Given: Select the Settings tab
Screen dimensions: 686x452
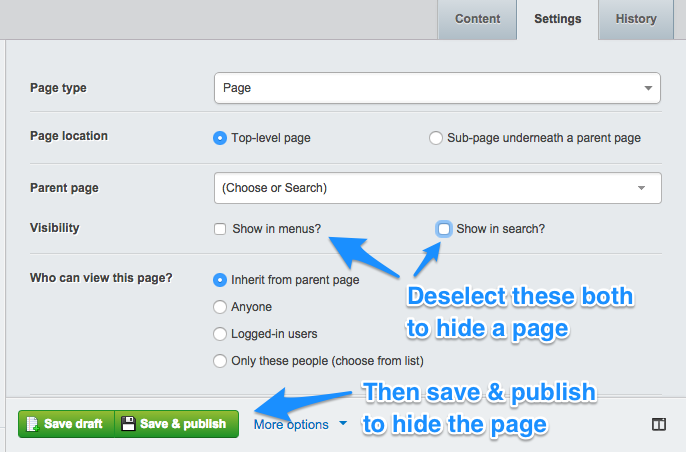Looking at the screenshot, I should pyautogui.click(x=557, y=19).
